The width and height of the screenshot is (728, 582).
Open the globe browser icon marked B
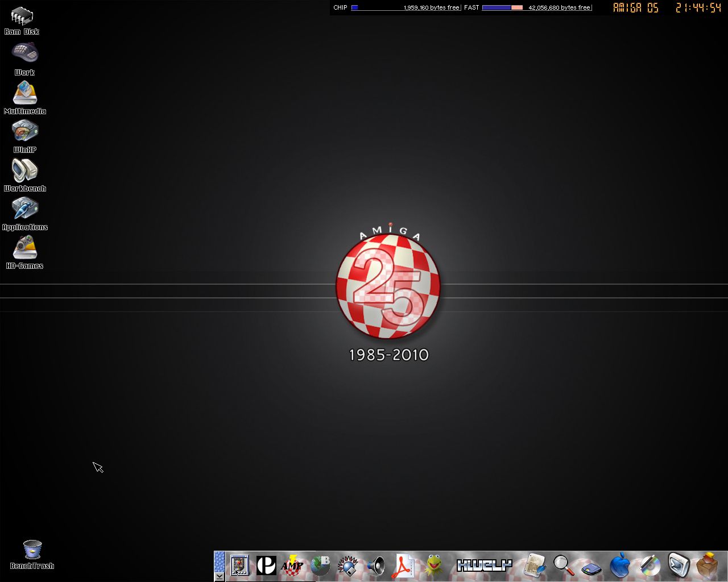[320, 566]
